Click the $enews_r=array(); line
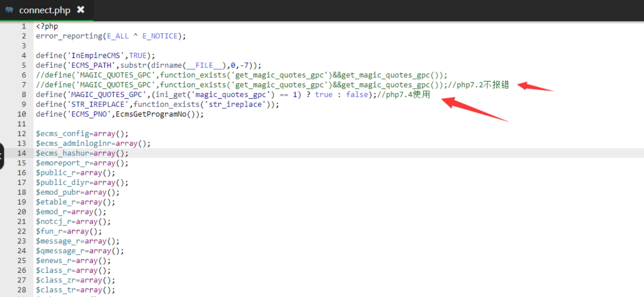The width and height of the screenshot is (644, 297). coord(73,261)
